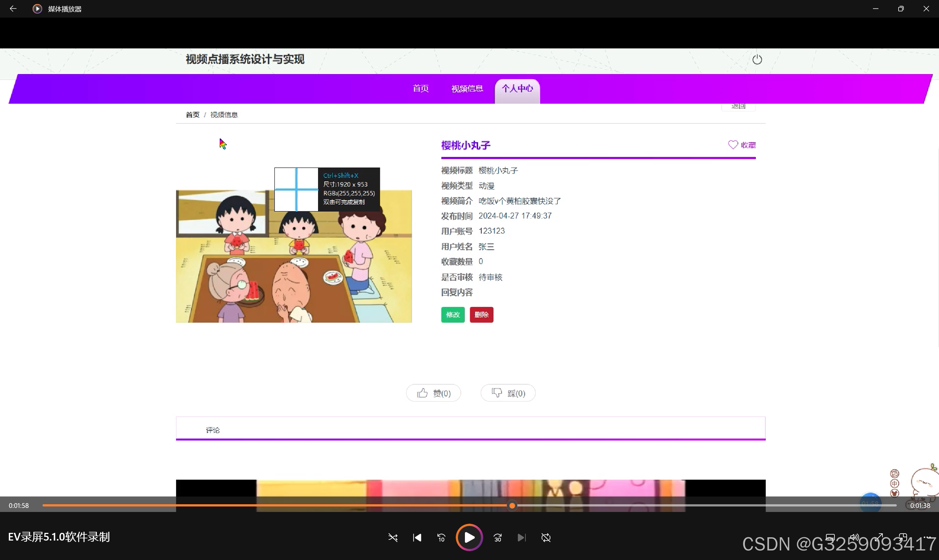
Task: Go back with the media player arrow
Action: [13, 8]
